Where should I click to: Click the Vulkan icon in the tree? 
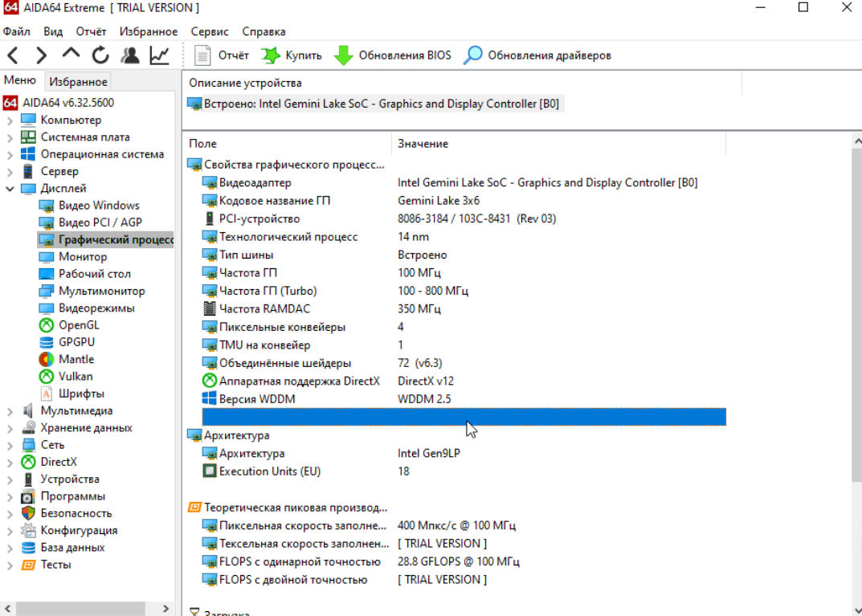click(47, 377)
